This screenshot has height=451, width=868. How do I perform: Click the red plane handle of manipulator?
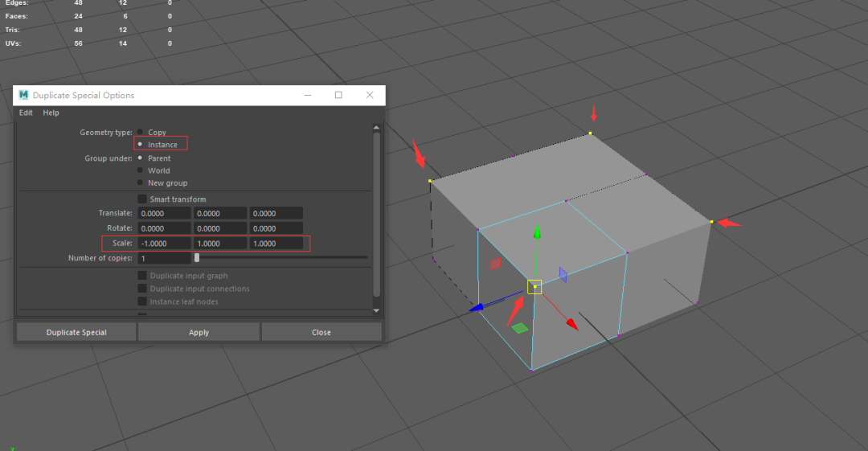(495, 263)
